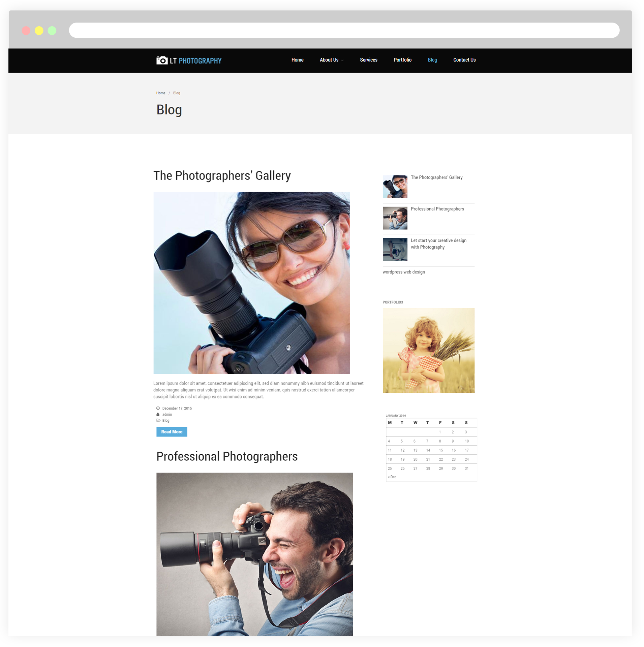Click the user icon beside admin
This screenshot has width=644, height=647.
(x=158, y=414)
